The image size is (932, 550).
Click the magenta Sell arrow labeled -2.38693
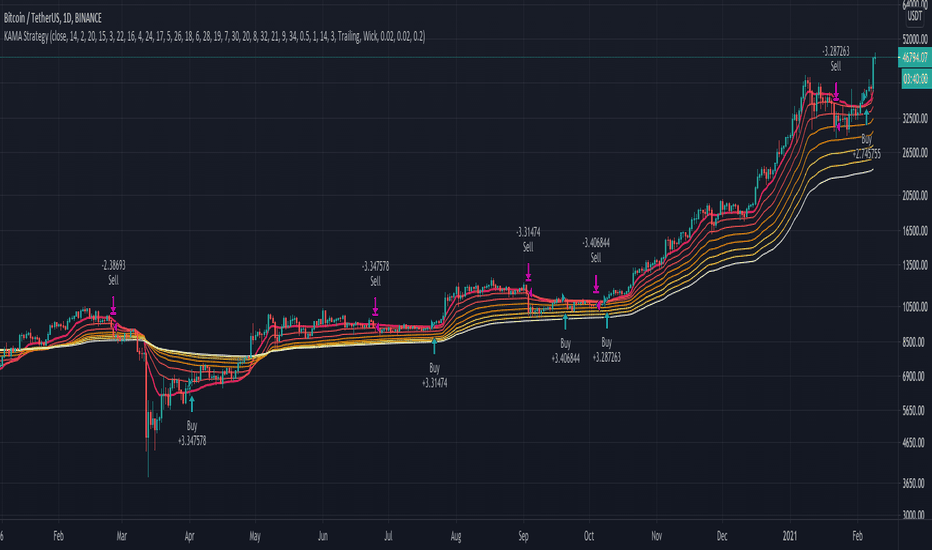[x=114, y=306]
